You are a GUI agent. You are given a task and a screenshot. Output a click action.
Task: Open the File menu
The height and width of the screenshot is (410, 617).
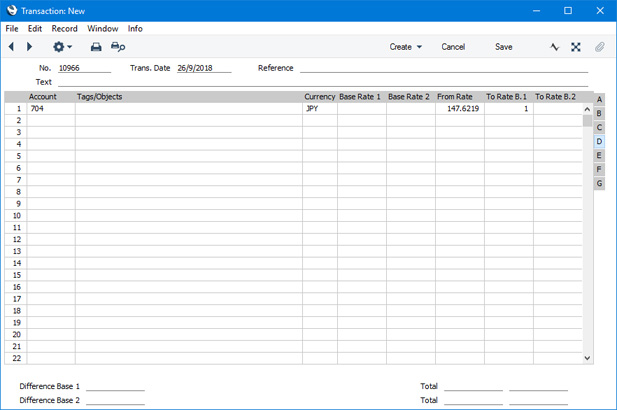[12, 28]
